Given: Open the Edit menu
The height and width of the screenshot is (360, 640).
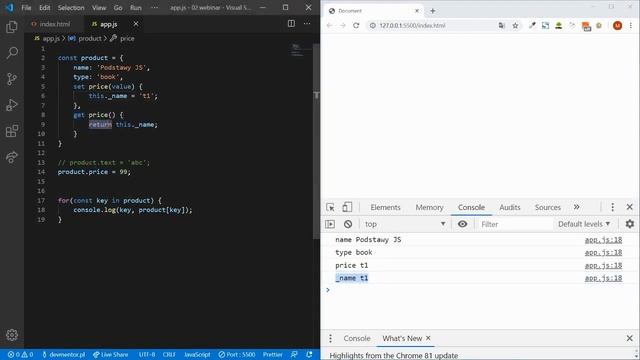Looking at the screenshot, I should coord(44,8).
